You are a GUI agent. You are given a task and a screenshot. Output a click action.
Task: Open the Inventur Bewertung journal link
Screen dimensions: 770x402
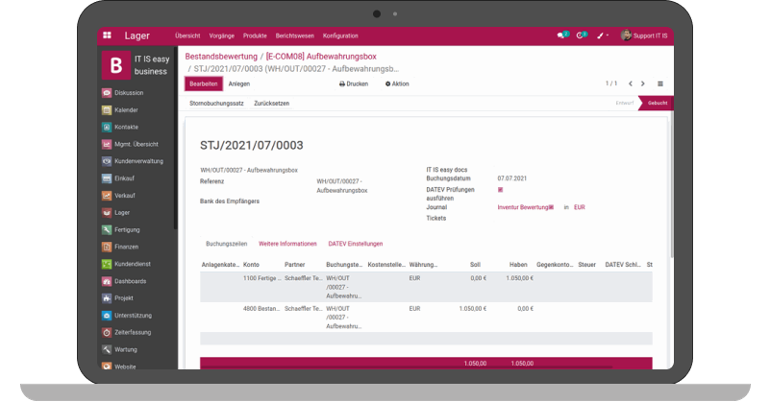point(524,207)
